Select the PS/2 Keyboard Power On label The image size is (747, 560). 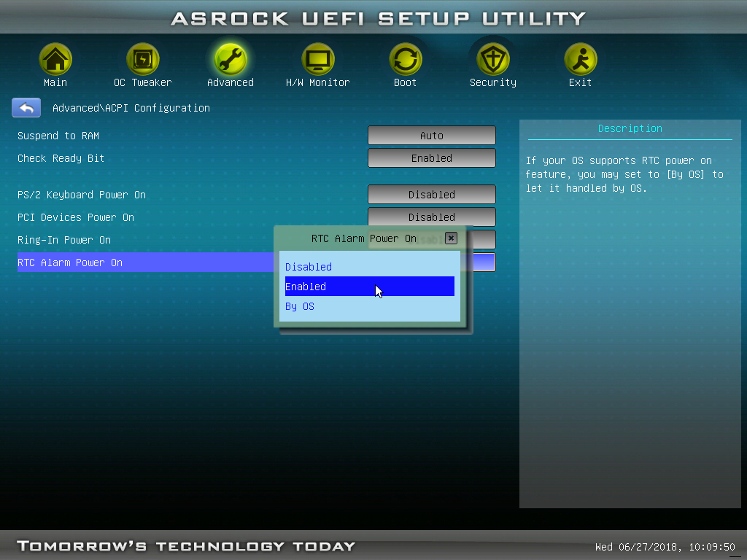[82, 195]
